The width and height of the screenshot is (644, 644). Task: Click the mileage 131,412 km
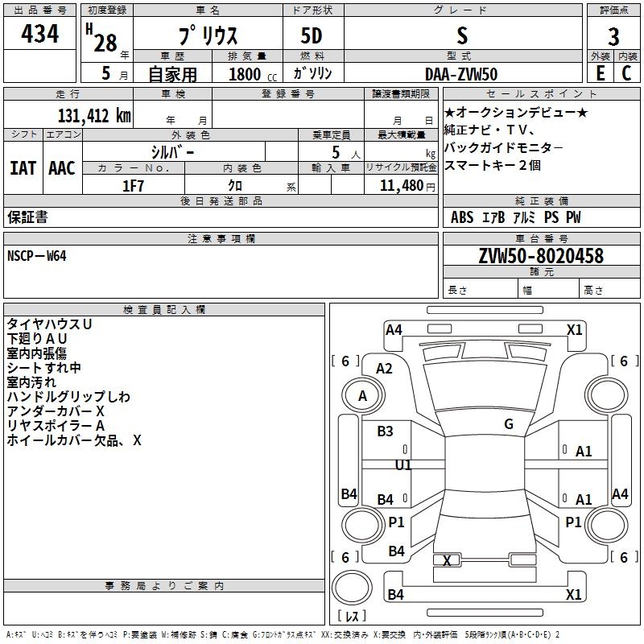[94, 116]
